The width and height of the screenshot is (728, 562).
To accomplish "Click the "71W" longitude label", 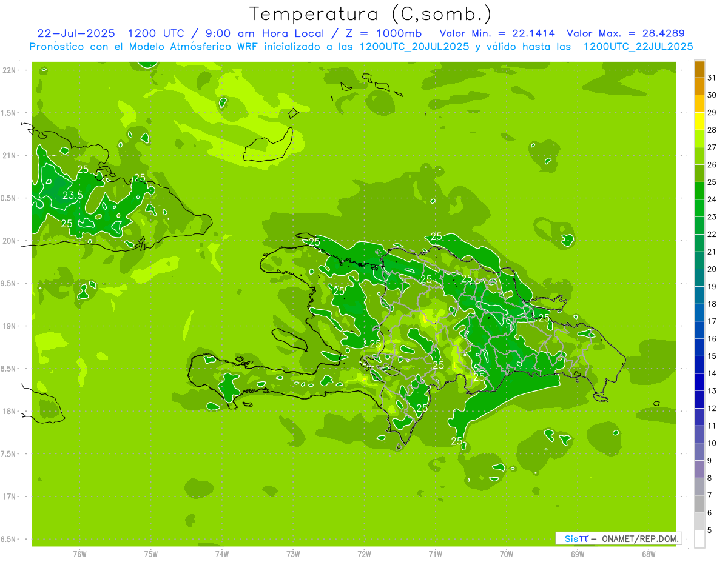I will (x=435, y=554).
